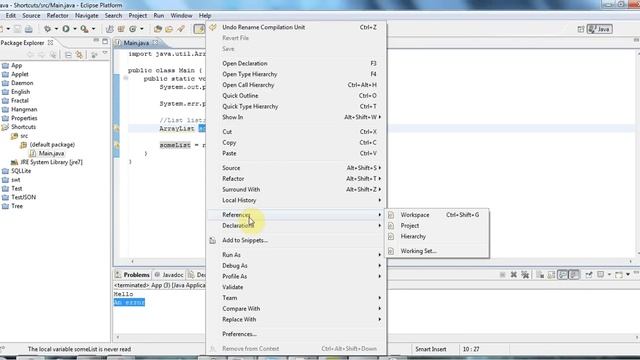Open the Window menu in menu bar

coord(181,16)
